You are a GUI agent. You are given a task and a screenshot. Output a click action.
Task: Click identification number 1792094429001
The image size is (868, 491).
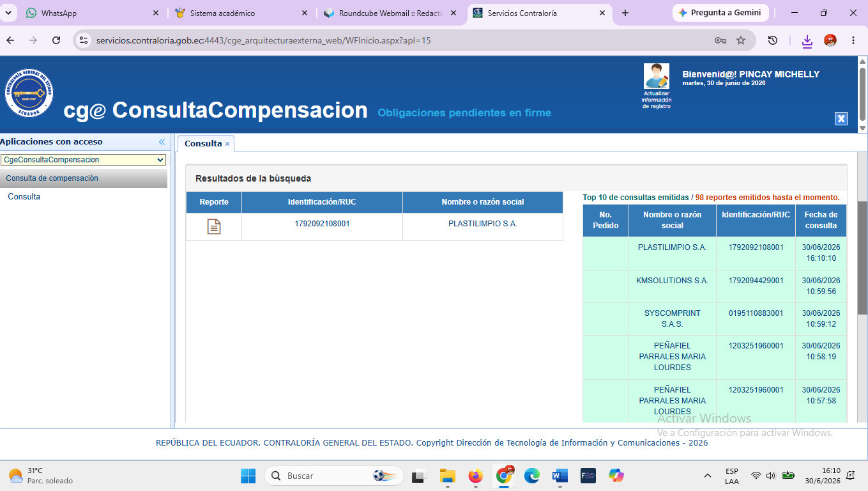point(756,281)
